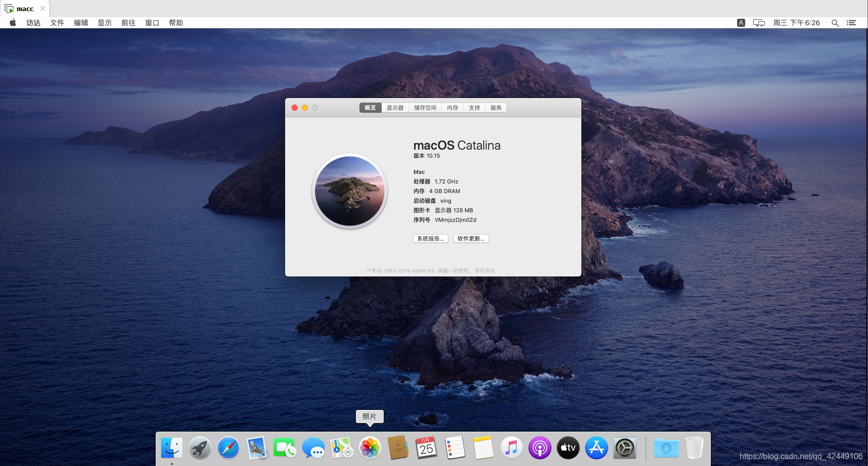Viewport: 868px width, 466px height.
Task: Launch Launchpad rocket icon in Dock
Action: pos(200,448)
